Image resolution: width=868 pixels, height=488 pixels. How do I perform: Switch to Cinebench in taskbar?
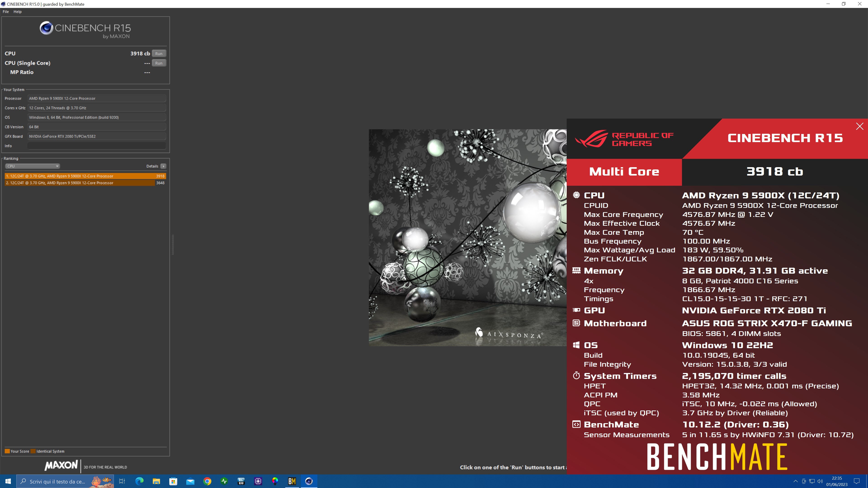point(309,481)
